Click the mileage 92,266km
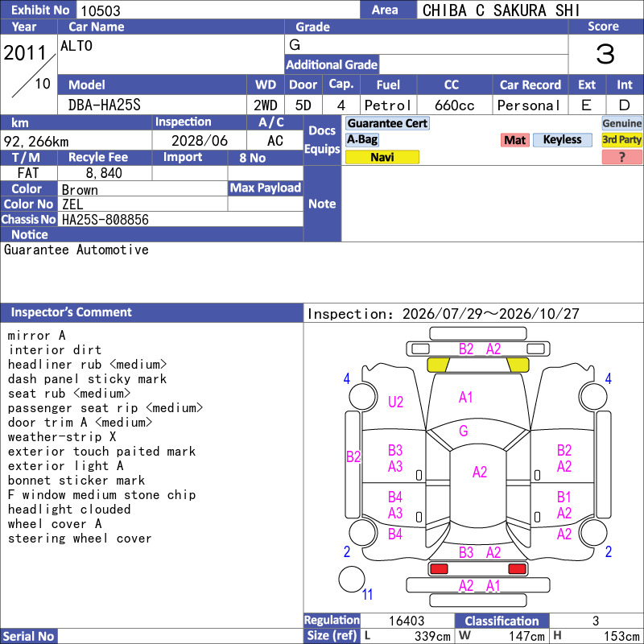This screenshot has height=644, width=644. 36,142
